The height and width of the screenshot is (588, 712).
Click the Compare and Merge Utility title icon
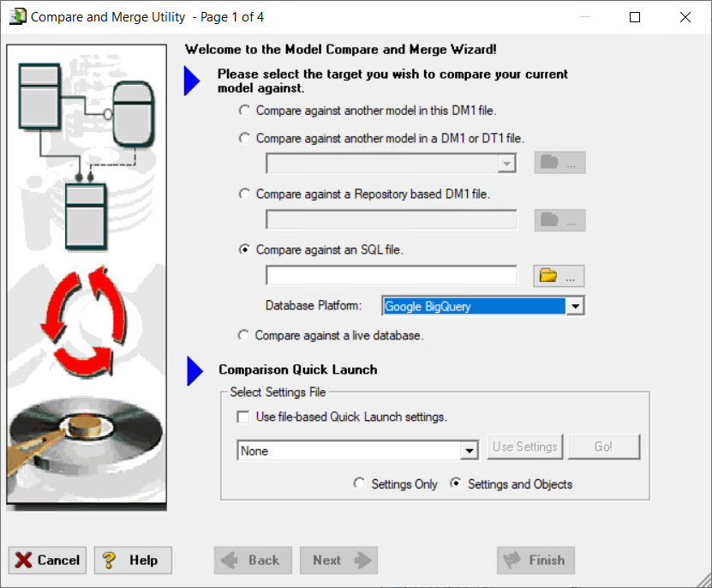click(18, 17)
